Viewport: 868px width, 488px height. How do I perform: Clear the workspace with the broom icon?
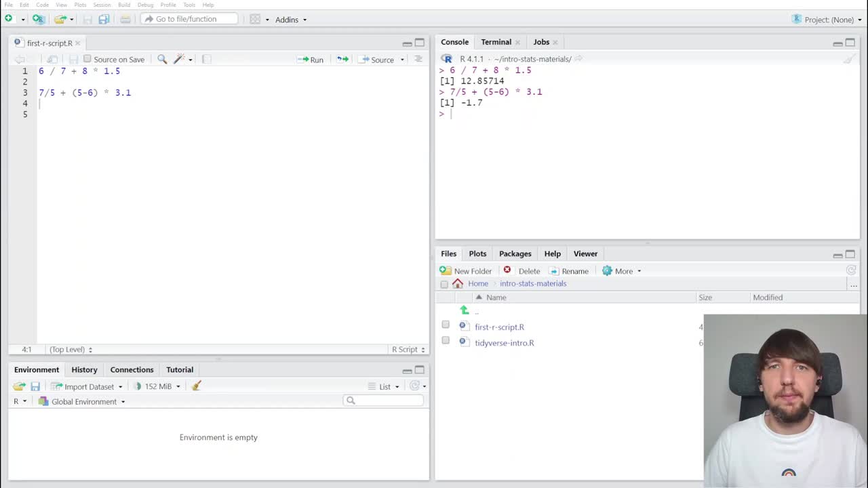(x=196, y=386)
